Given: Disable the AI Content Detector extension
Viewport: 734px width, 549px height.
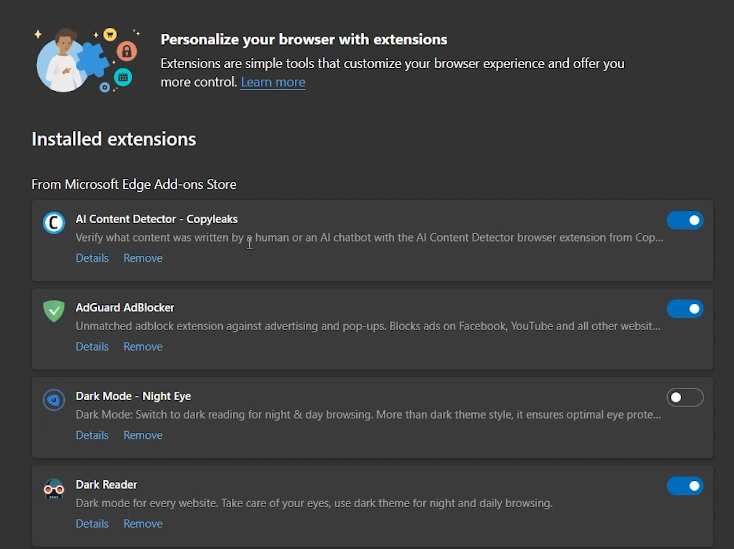Looking at the screenshot, I should click(685, 220).
